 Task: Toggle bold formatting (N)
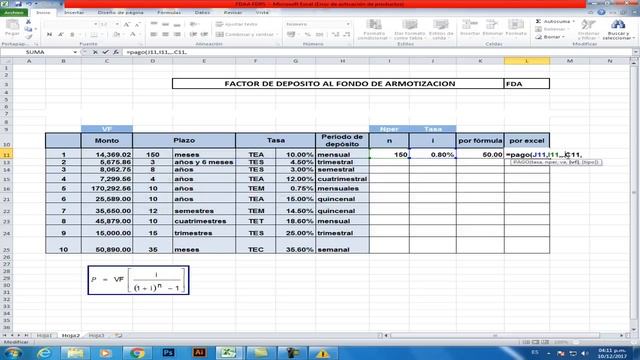49,35
